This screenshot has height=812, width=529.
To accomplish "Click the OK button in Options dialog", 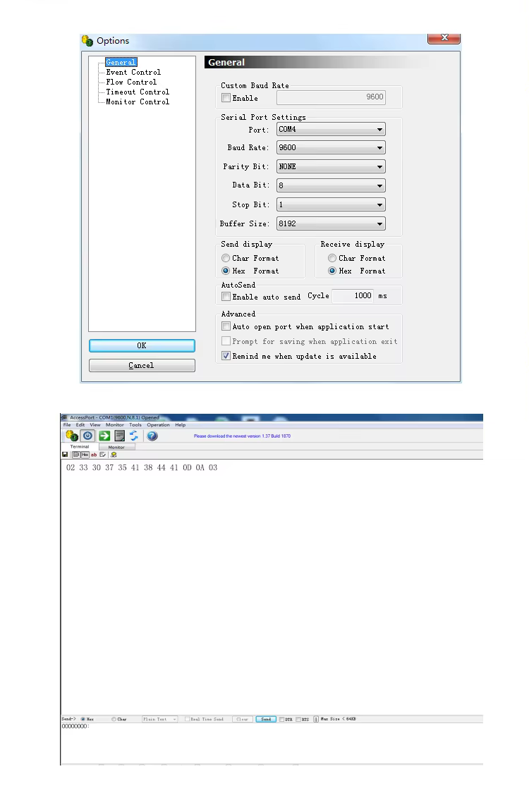I will (142, 346).
